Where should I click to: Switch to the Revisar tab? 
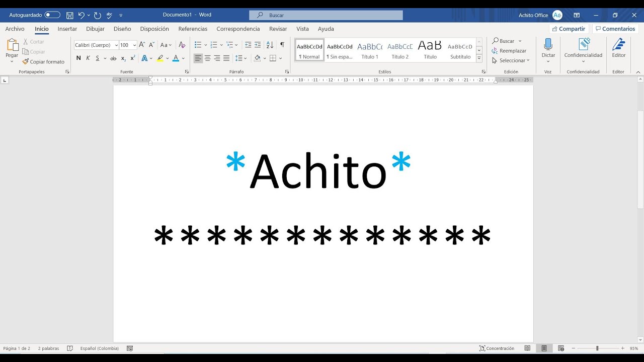(278, 29)
